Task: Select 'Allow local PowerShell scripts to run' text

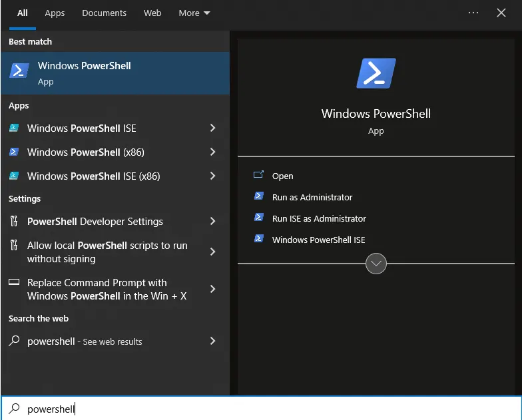Action: pos(107,246)
